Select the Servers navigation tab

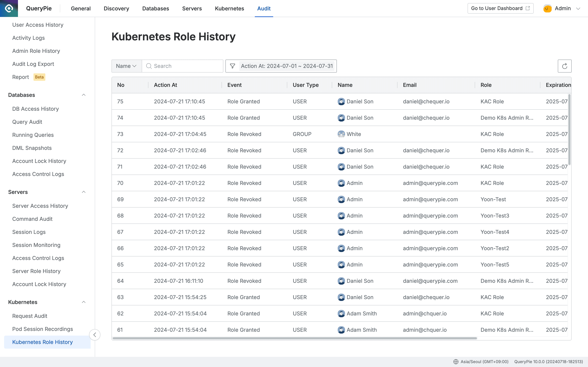click(192, 9)
